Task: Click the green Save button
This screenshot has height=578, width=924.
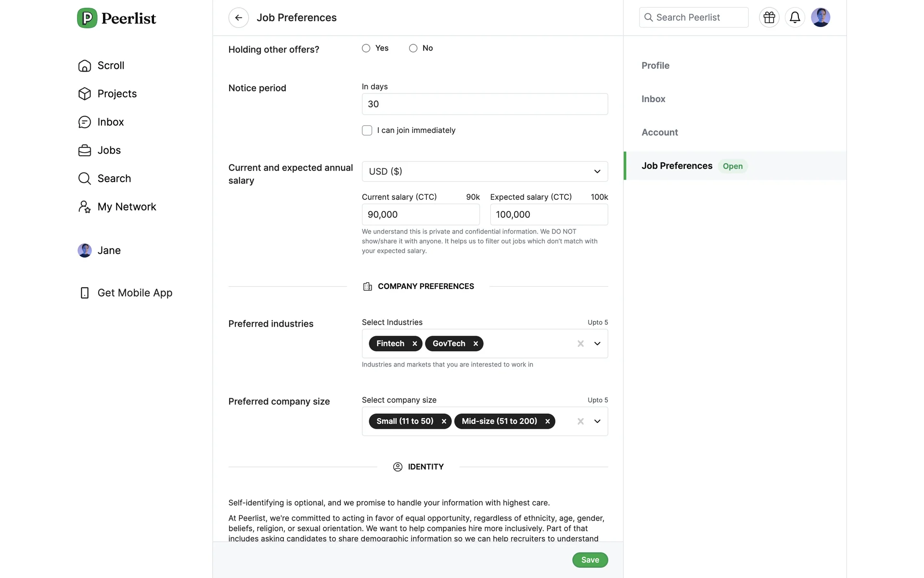Action: [590, 560]
